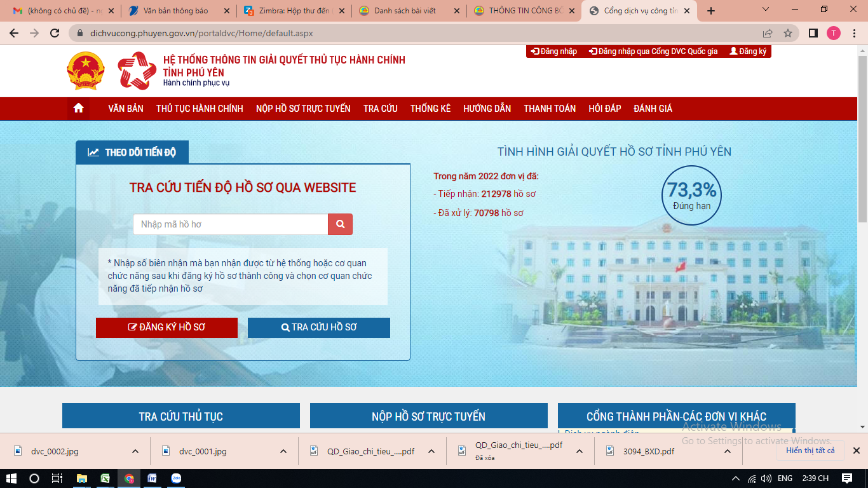Open the HƯỚNG DẪN menu
The width and height of the screenshot is (868, 488).
pyautogui.click(x=487, y=109)
